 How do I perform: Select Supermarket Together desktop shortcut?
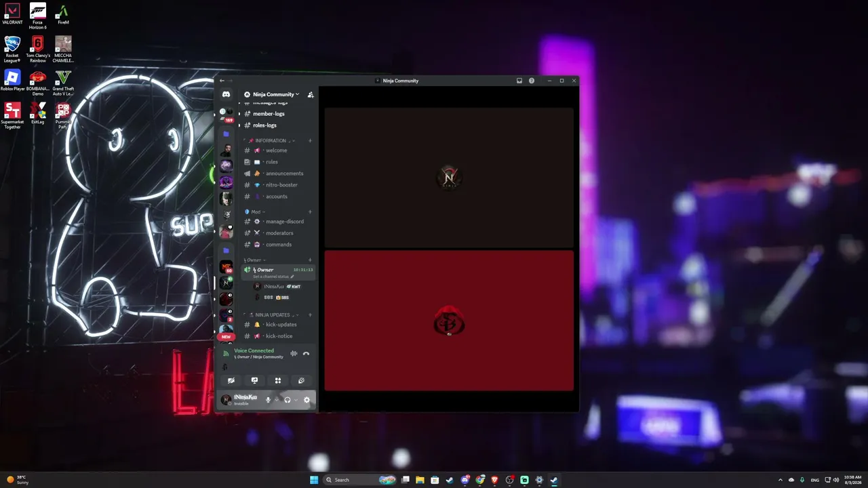coord(12,115)
